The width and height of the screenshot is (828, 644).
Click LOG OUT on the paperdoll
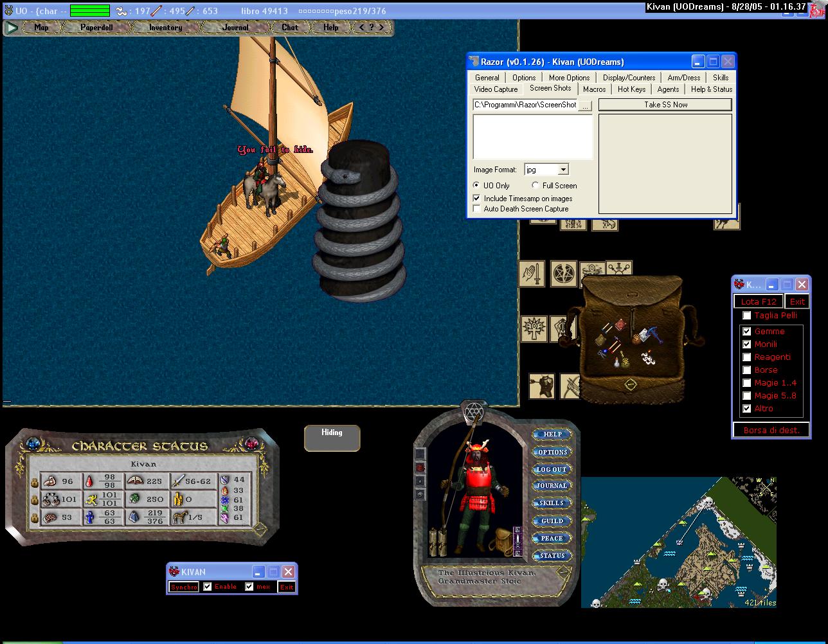(x=552, y=470)
